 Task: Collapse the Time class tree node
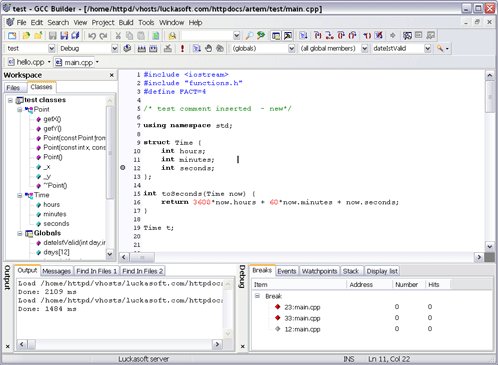click(x=20, y=195)
